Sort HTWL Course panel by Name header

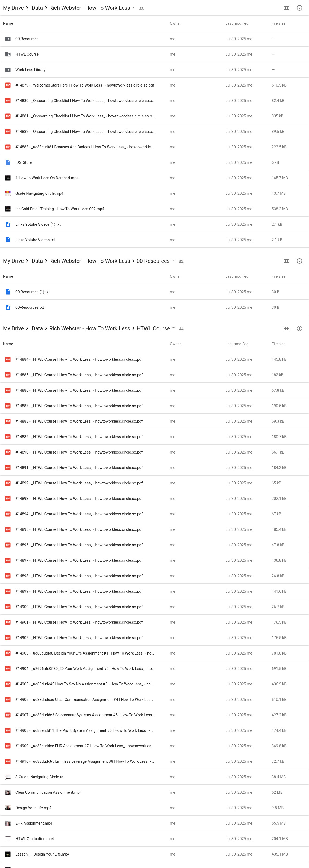pos(8,344)
